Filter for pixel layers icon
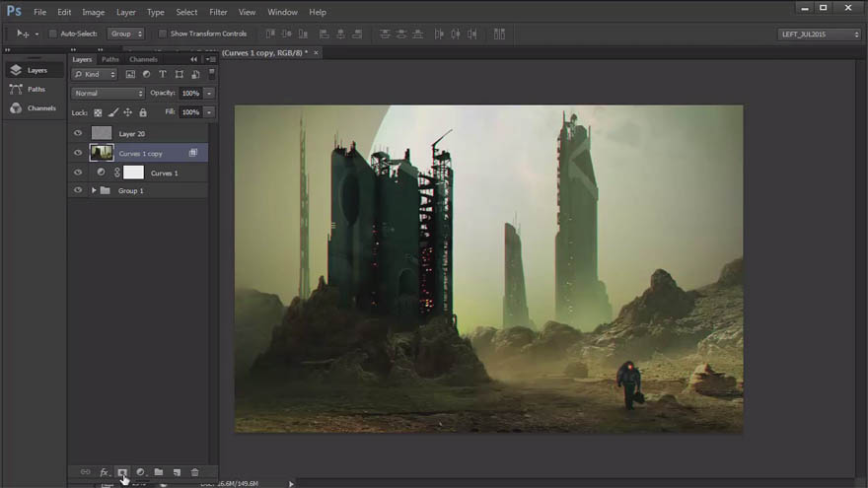The height and width of the screenshot is (488, 868). pos(130,74)
